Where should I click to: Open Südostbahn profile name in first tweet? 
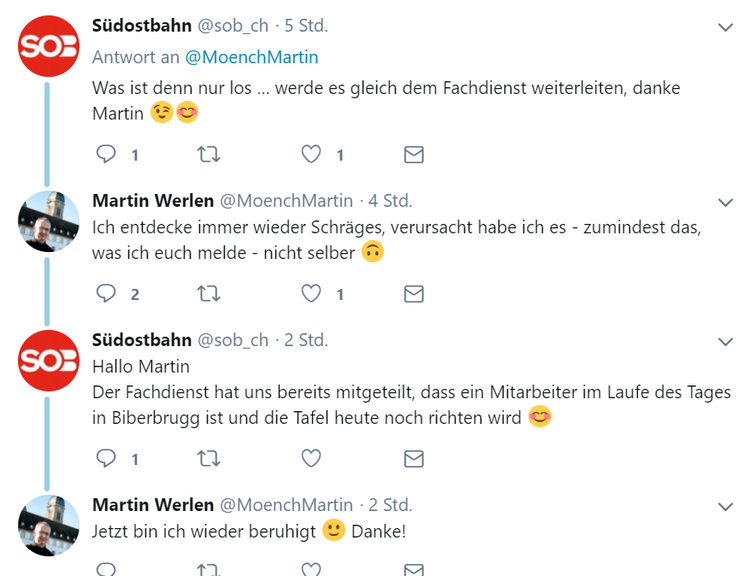click(142, 26)
